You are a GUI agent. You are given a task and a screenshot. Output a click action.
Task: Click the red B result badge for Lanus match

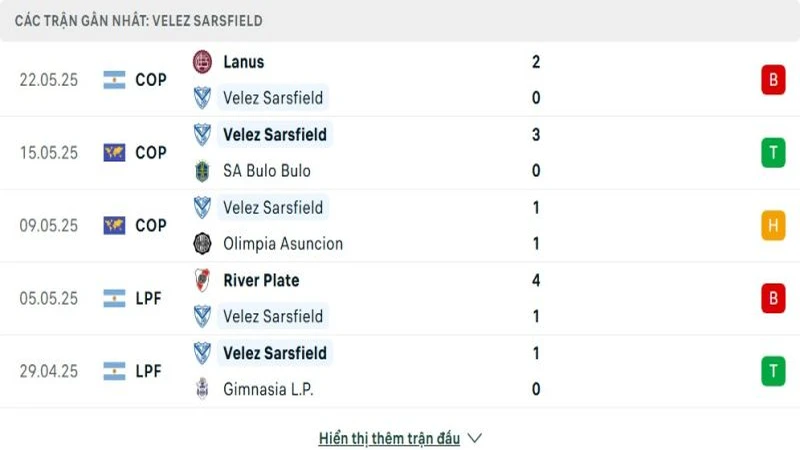click(773, 80)
